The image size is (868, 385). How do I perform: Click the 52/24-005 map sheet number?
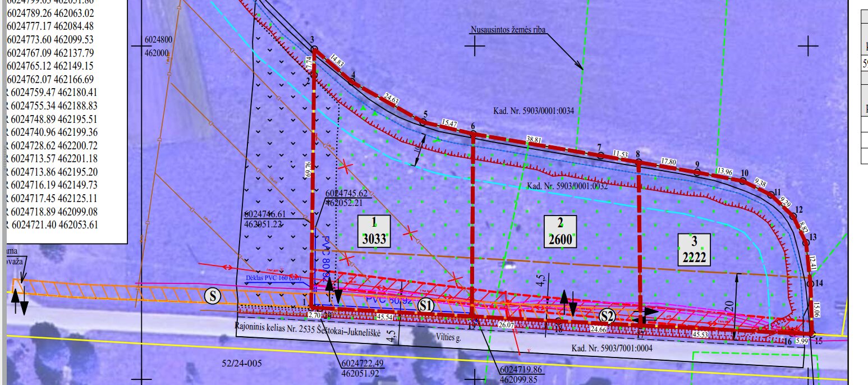(x=242, y=364)
